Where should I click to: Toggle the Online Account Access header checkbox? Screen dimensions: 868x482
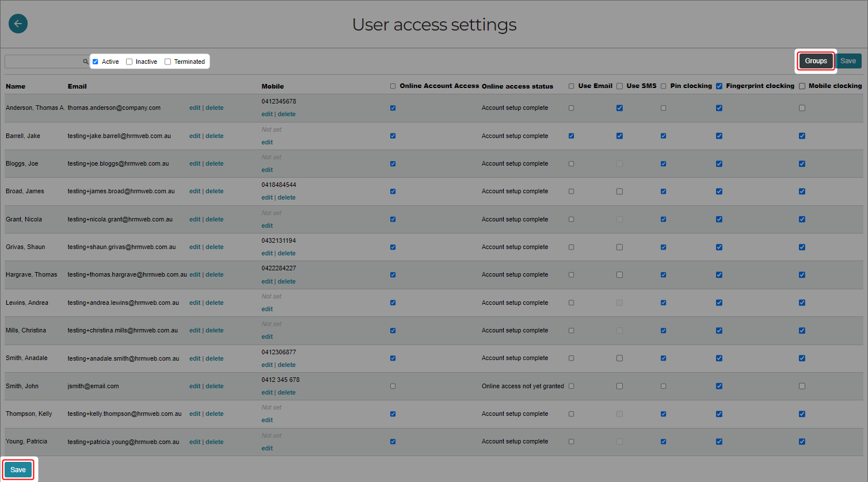393,86
